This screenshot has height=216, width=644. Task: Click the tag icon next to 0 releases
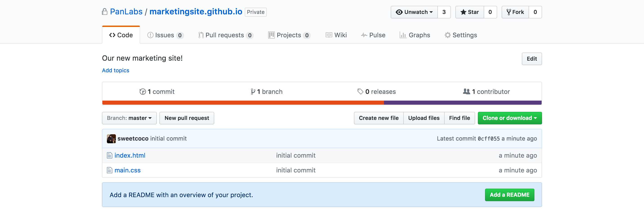coord(360,92)
